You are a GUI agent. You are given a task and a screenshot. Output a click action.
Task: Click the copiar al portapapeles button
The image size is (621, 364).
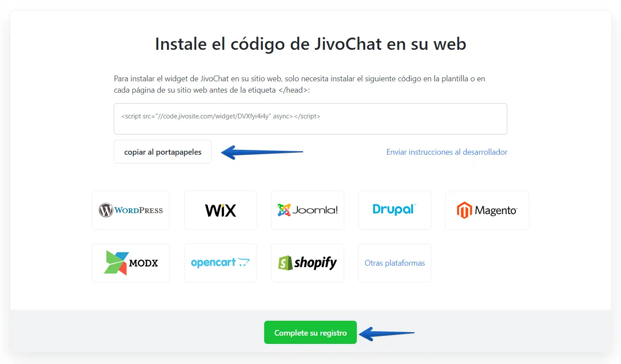tap(163, 152)
